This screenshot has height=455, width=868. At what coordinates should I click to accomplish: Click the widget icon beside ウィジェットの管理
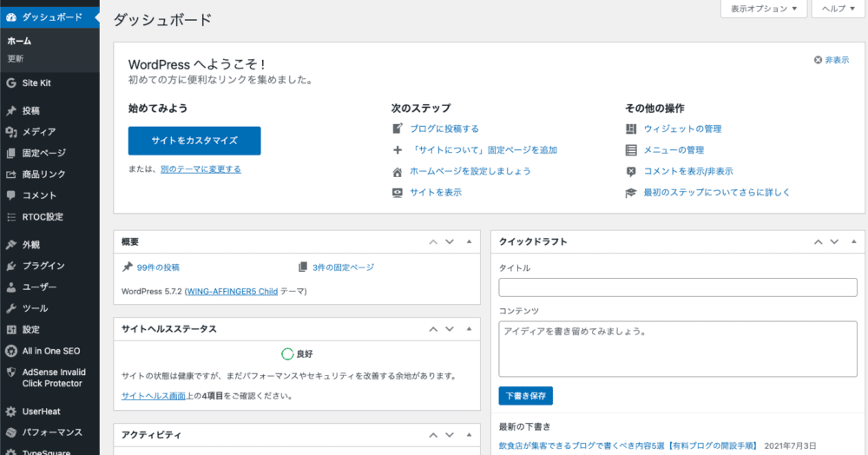coord(631,129)
